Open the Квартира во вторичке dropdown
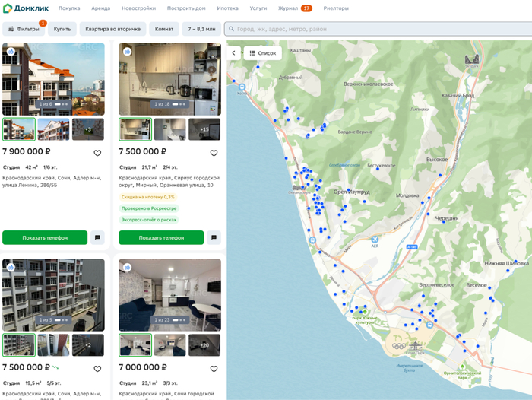Screen dimensions: 532x400 (112, 29)
